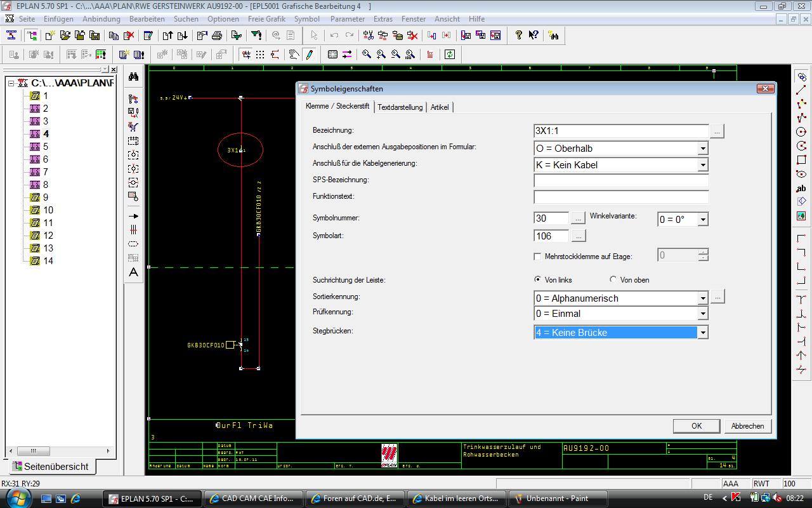Select the ellipse drawing tool in the right toolbar
This screenshot has width=812, height=508.
coord(801,174)
